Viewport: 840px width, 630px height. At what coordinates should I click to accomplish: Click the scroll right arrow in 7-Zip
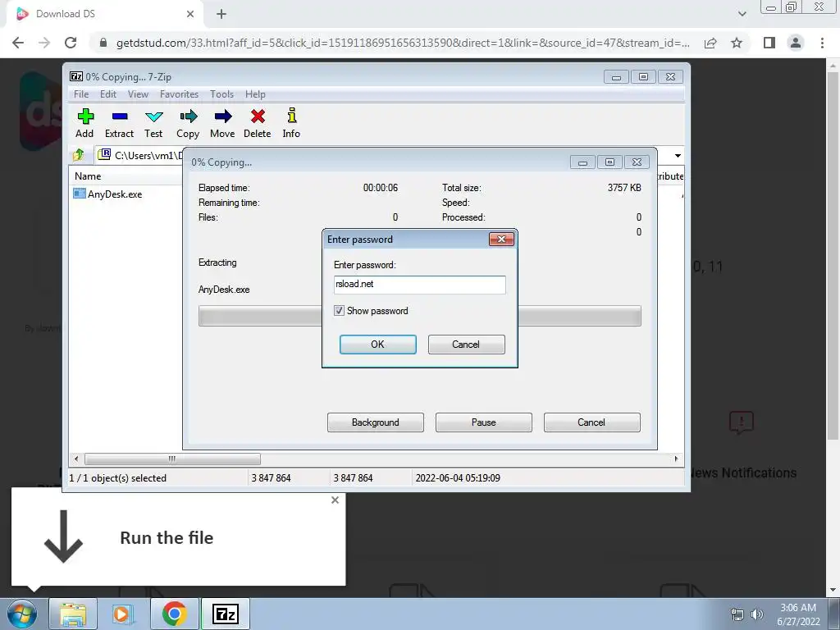(x=676, y=459)
